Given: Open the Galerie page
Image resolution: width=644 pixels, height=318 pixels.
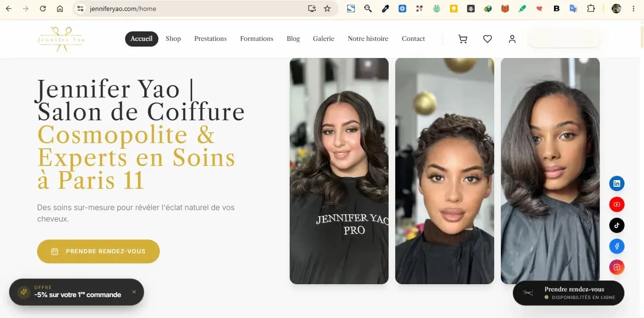Looking at the screenshot, I should [x=323, y=39].
